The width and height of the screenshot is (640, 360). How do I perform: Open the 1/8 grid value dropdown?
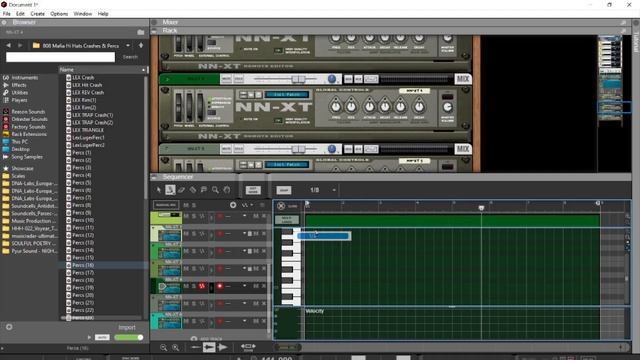(334, 190)
